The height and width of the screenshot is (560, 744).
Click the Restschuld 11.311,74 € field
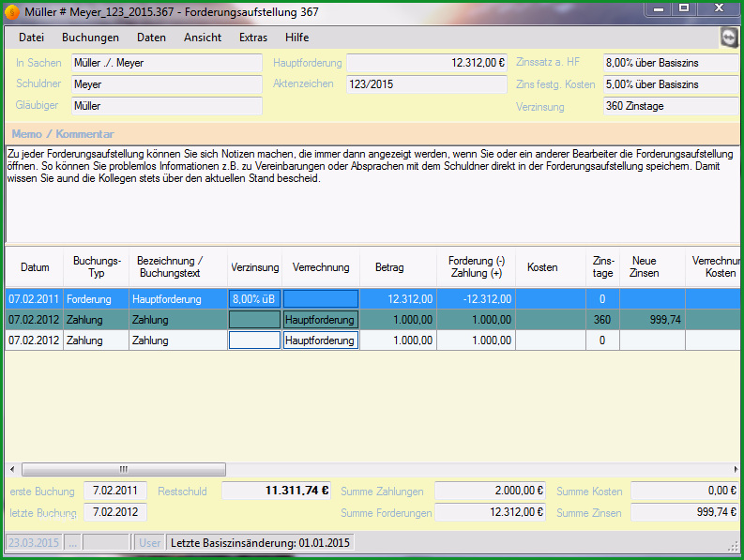tap(276, 491)
